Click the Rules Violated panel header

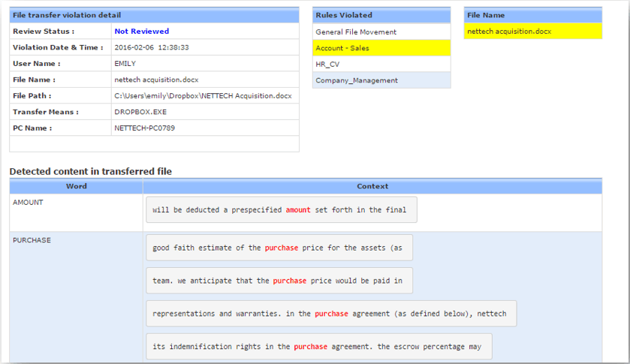click(x=381, y=15)
